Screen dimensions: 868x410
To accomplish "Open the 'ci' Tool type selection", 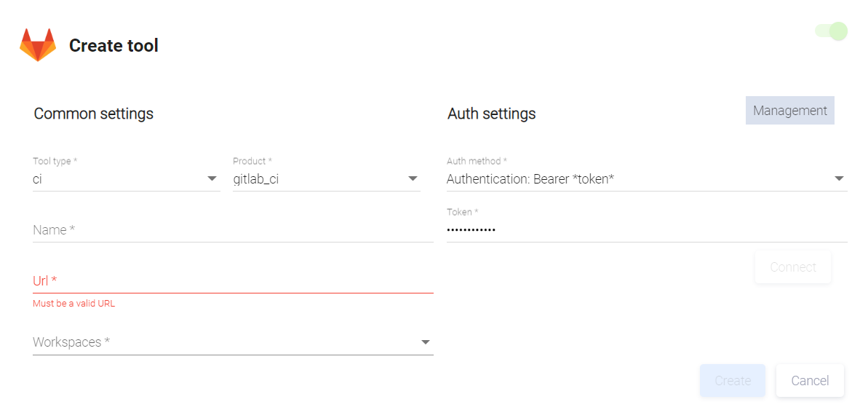I will (116, 179).
